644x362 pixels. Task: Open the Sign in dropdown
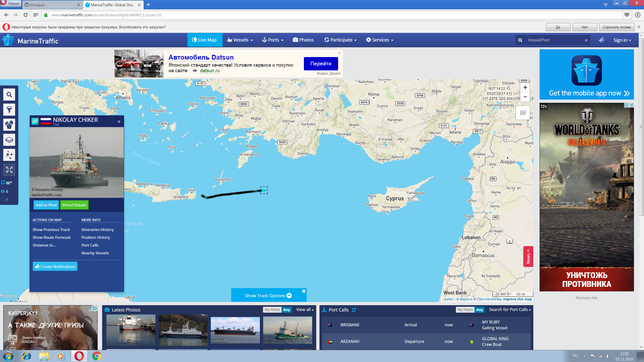[622, 40]
